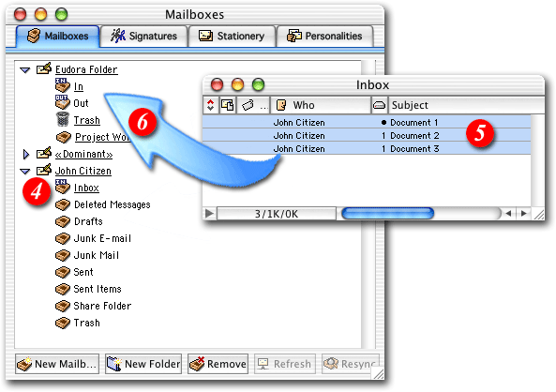Click the Remove button

(x=218, y=364)
